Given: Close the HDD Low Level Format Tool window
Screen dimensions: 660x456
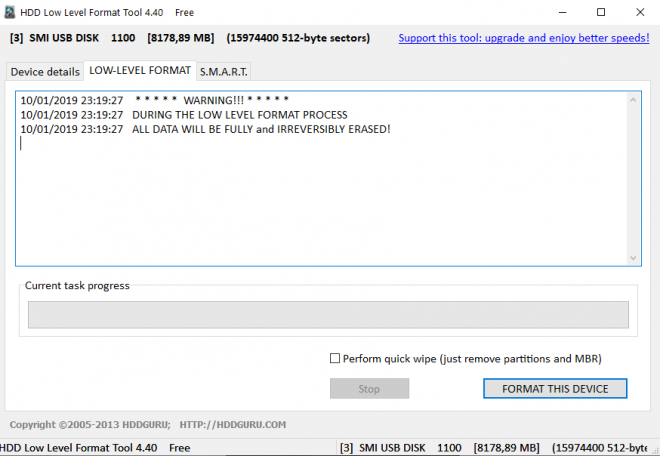Looking at the screenshot, I should click(x=640, y=12).
